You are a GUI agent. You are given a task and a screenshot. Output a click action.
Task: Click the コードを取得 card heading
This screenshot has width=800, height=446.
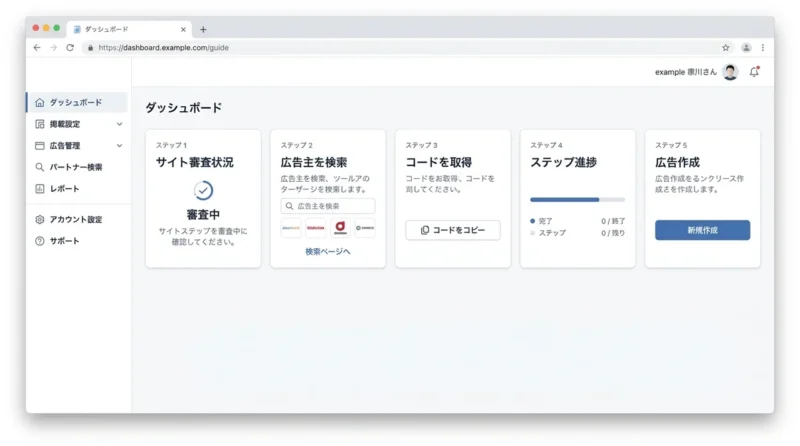click(x=439, y=162)
